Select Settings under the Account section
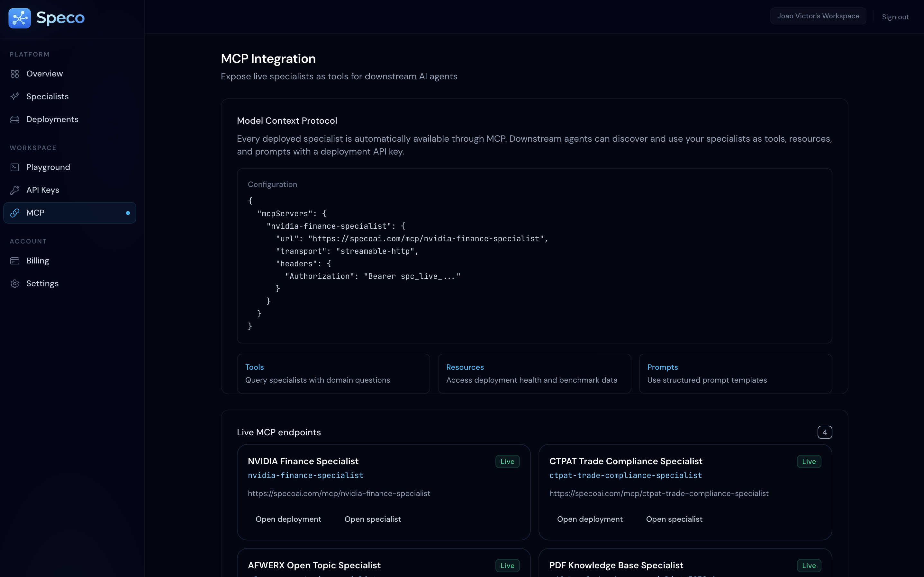Screen dimensions: 924x577 [x=42, y=283]
